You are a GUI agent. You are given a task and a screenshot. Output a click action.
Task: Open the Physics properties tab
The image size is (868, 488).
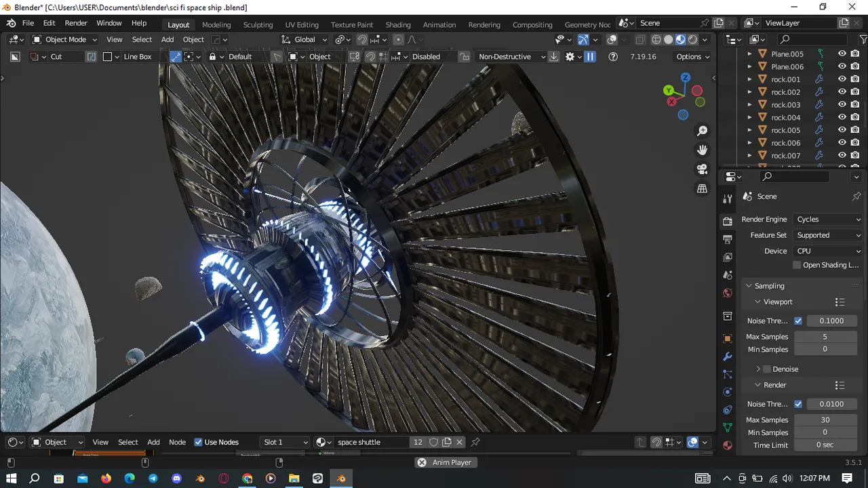pyautogui.click(x=728, y=392)
